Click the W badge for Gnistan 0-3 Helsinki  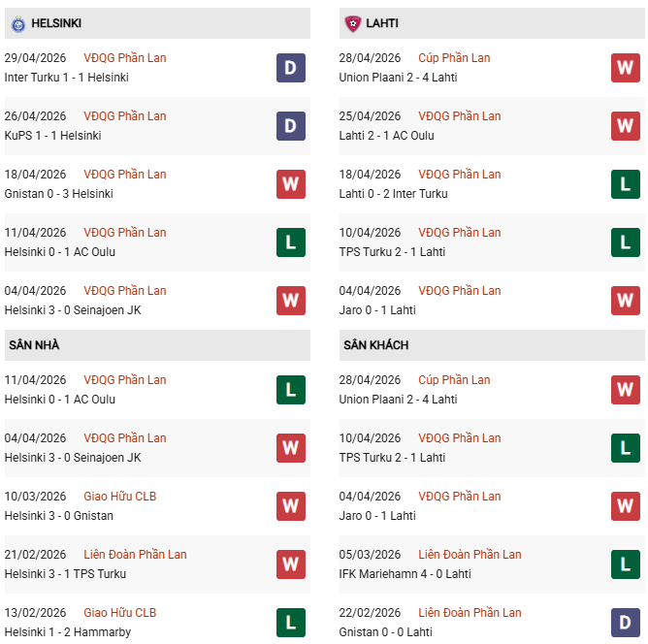click(290, 184)
